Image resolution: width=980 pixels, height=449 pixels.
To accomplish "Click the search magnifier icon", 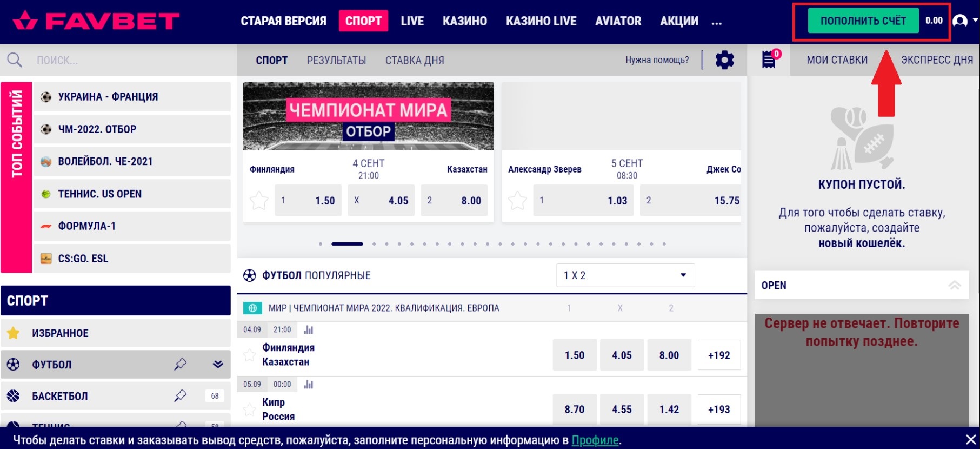I will 15,60.
